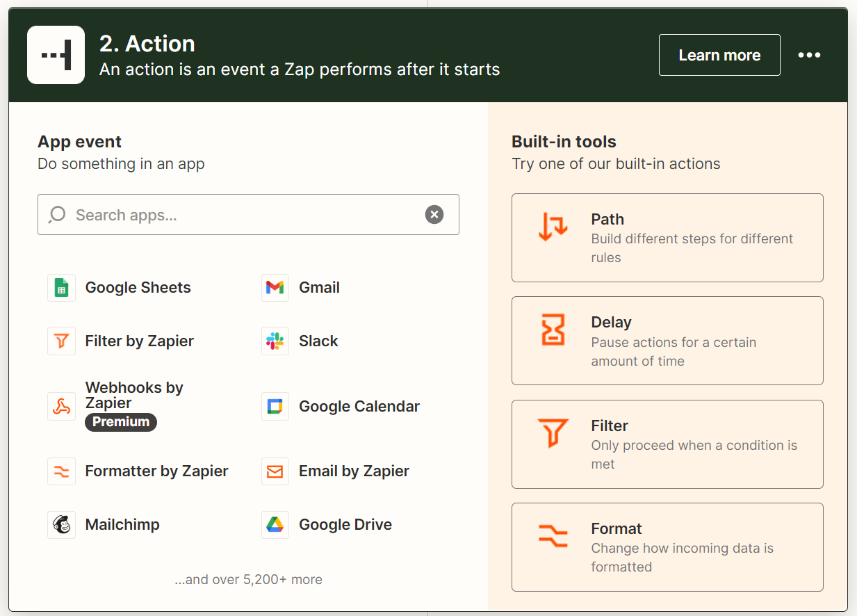Image resolution: width=857 pixels, height=616 pixels.
Task: Select the Mailchimp app label
Action: [x=122, y=525]
